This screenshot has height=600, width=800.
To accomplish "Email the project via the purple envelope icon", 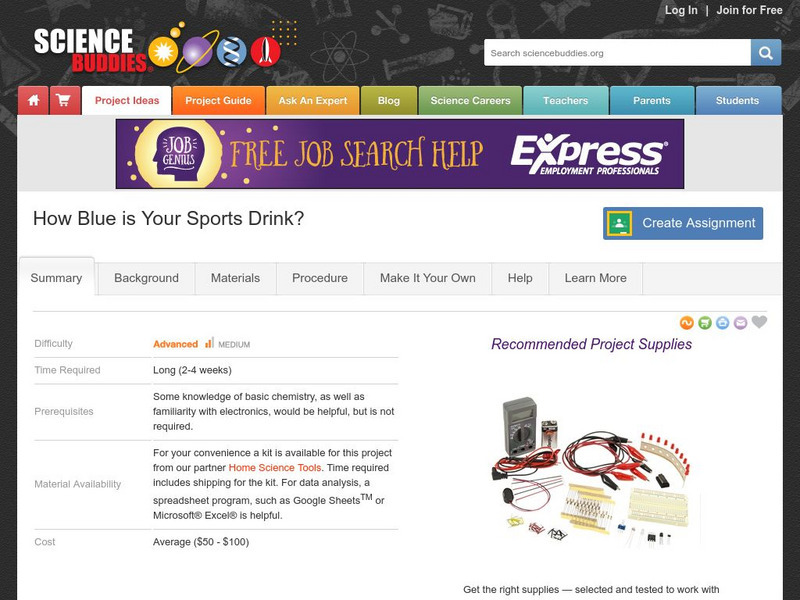I will click(x=740, y=322).
